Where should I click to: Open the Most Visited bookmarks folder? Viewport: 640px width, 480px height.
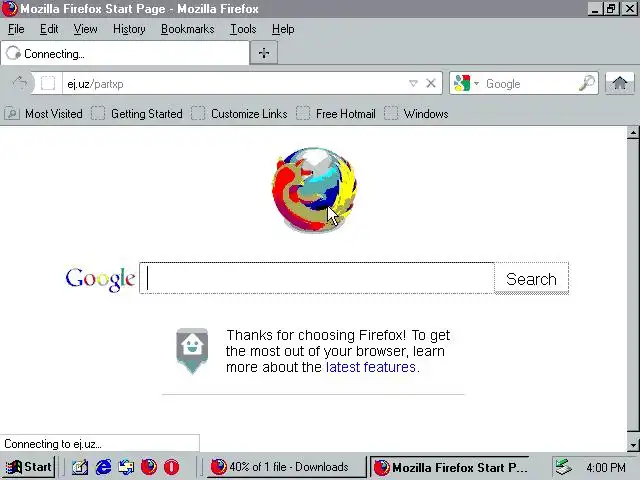43,113
